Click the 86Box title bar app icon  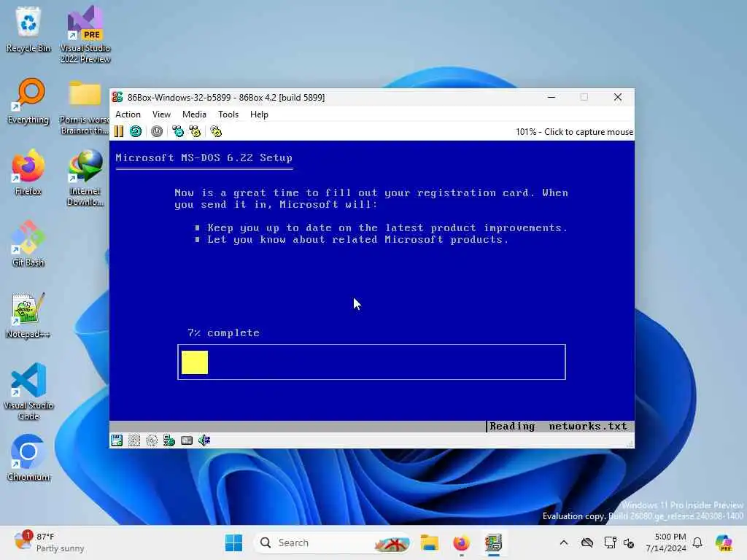coord(117,97)
